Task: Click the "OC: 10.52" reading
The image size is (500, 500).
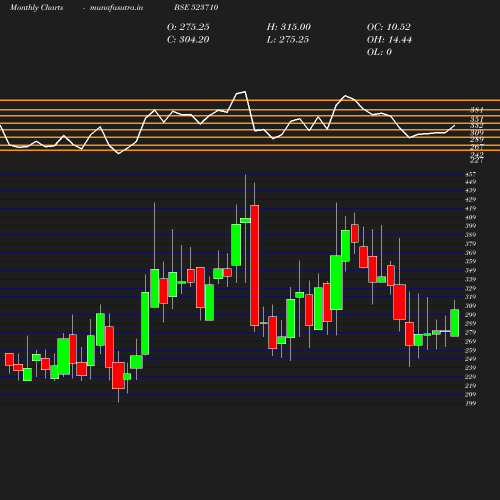Action: (389, 27)
